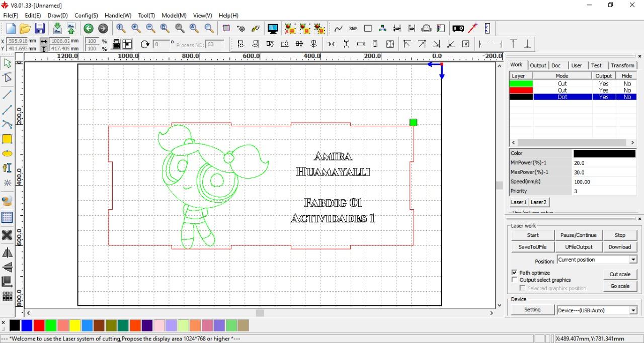Click the rotate icon beside angle field
The height and width of the screenshot is (343, 644).
point(145,44)
